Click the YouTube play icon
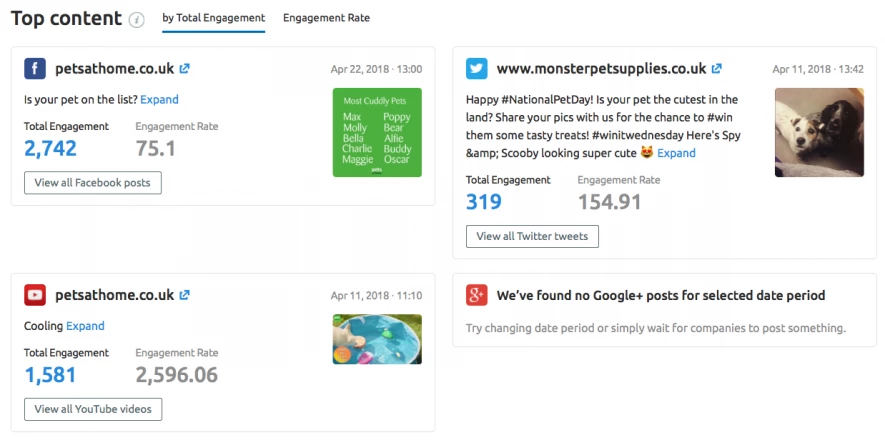The height and width of the screenshot is (440, 885). click(x=35, y=295)
